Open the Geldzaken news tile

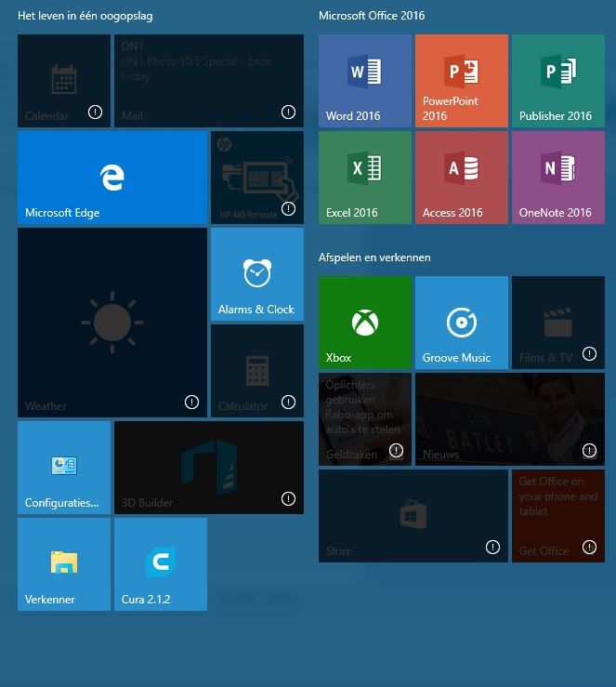pyautogui.click(x=365, y=419)
